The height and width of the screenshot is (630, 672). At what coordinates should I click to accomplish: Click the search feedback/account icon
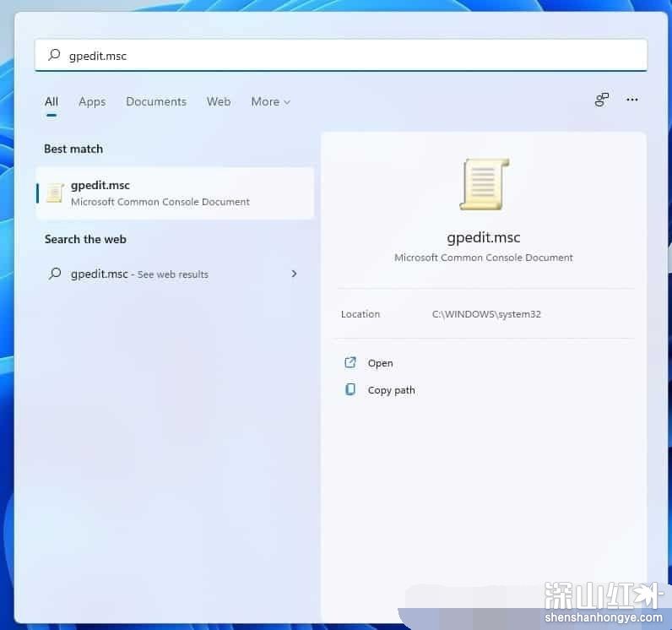click(x=602, y=100)
